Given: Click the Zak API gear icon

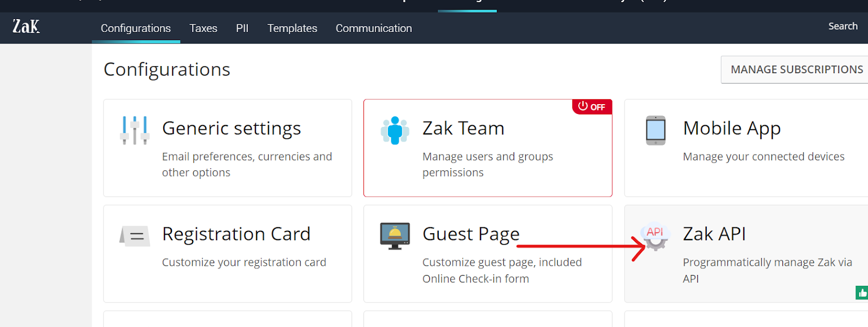Looking at the screenshot, I should tap(655, 236).
